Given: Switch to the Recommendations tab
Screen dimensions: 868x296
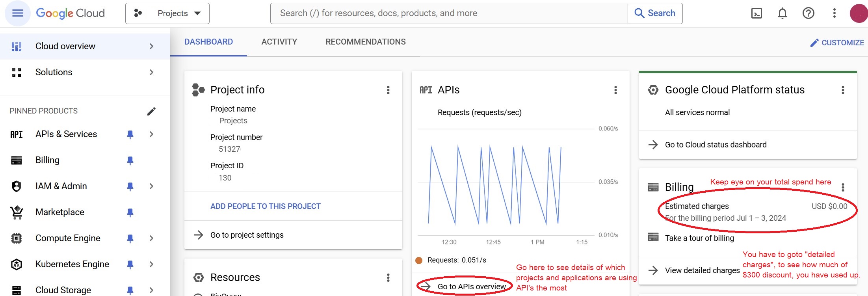Looking at the screenshot, I should [x=366, y=42].
